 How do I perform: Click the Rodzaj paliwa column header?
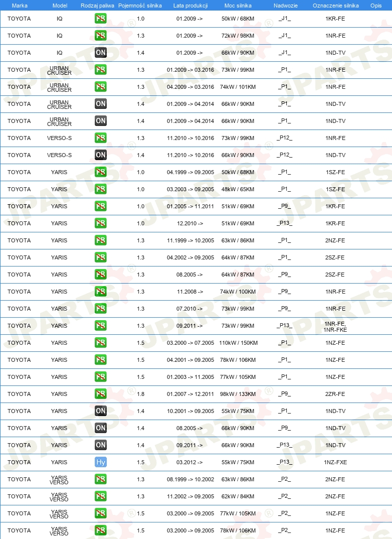pos(97,6)
